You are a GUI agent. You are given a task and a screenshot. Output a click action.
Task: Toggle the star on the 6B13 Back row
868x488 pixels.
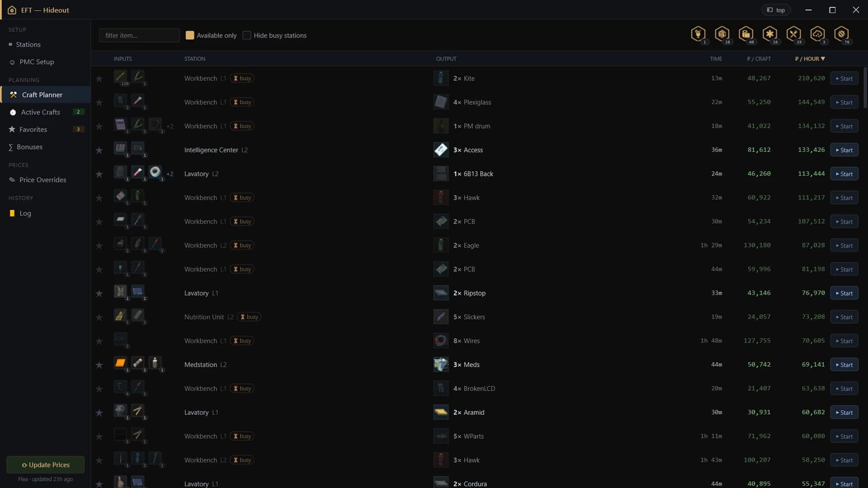coord(99,174)
